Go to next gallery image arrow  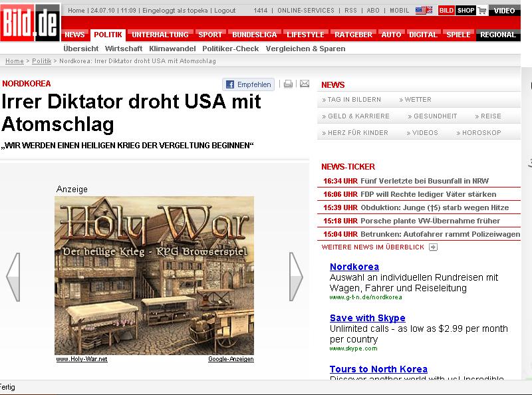tap(295, 277)
